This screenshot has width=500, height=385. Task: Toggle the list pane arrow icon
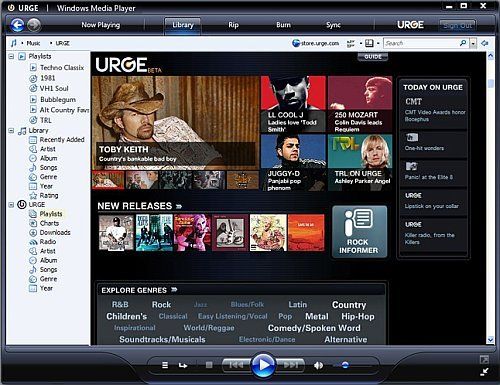(x=485, y=43)
